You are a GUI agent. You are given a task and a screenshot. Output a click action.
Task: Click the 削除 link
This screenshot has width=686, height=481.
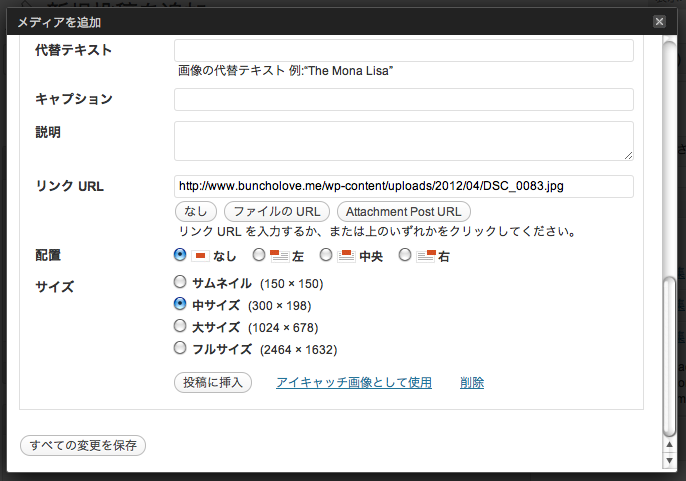[472, 383]
